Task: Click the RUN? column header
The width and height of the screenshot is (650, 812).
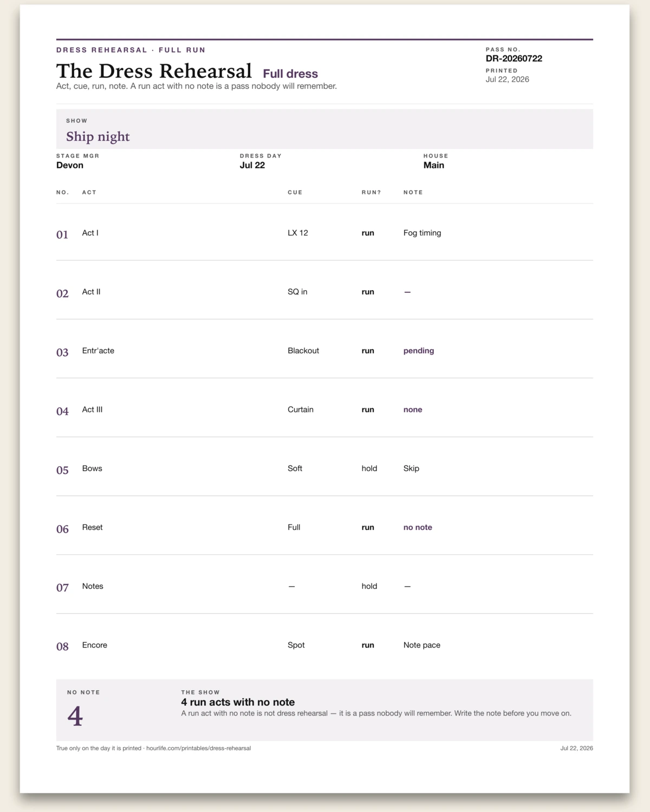Action: click(372, 192)
